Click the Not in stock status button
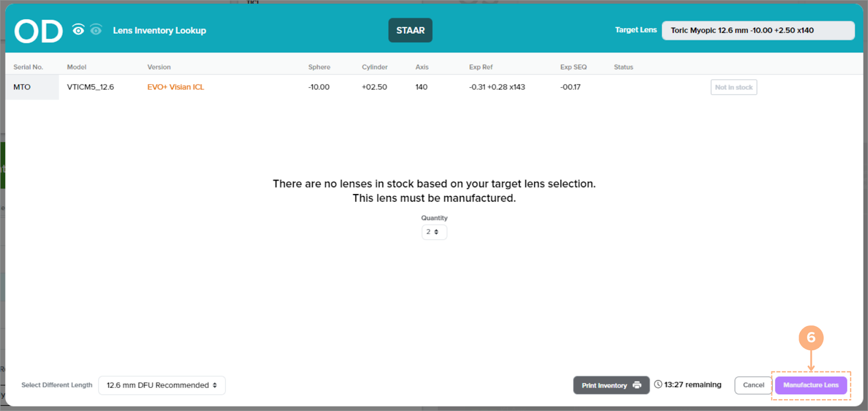868x411 pixels. (x=734, y=87)
